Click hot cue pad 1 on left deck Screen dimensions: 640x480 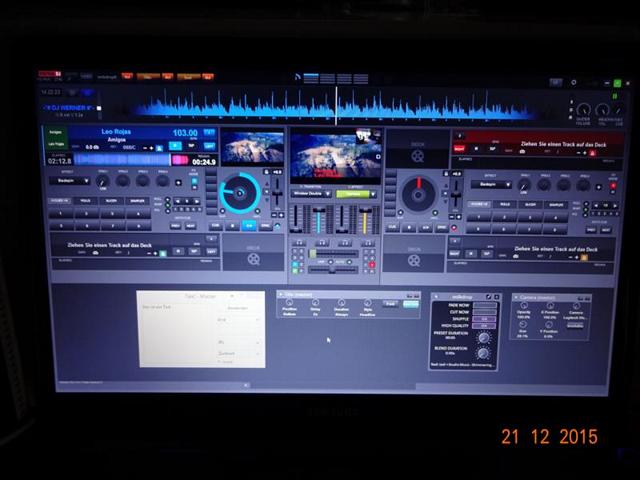(61, 213)
